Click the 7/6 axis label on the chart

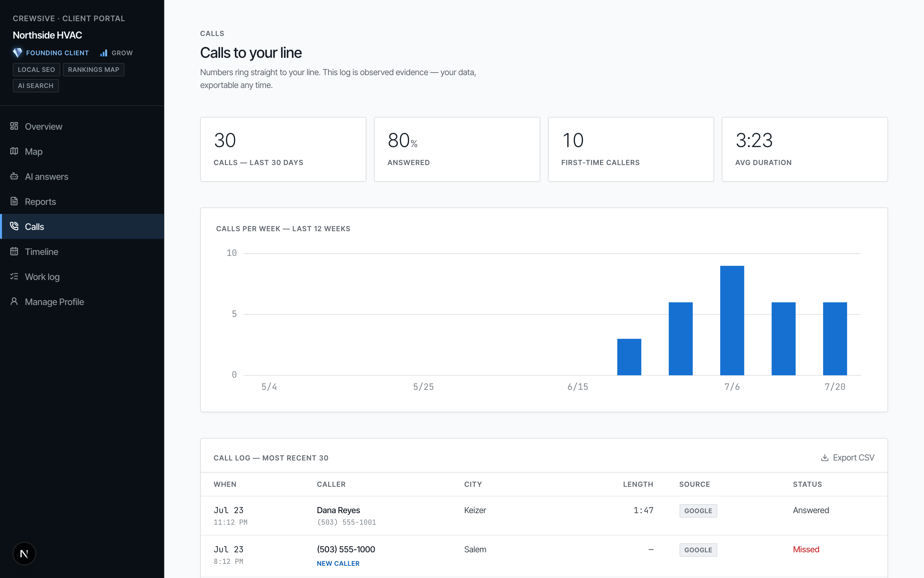tap(732, 387)
